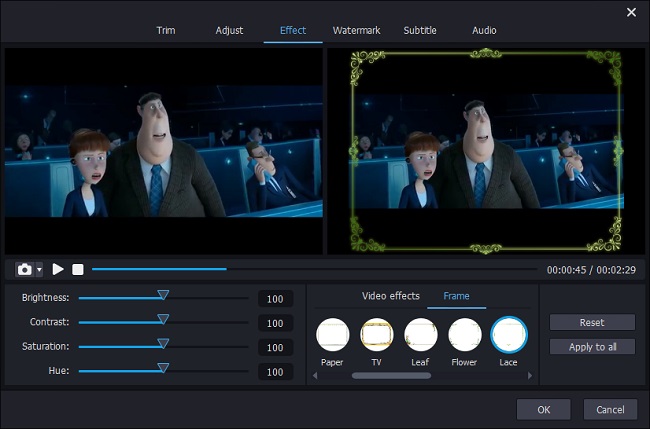This screenshot has width=650, height=429.
Task: Go to the Audio tab
Action: point(484,30)
